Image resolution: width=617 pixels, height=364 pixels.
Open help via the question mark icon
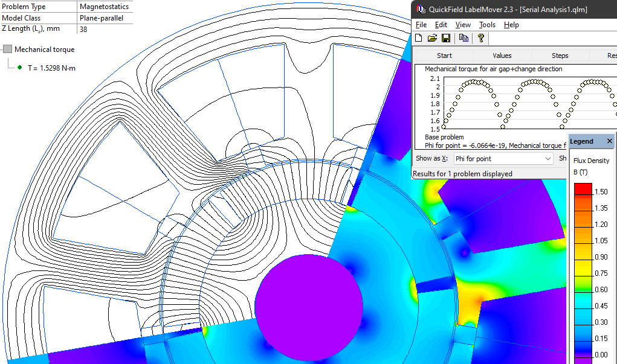(480, 38)
